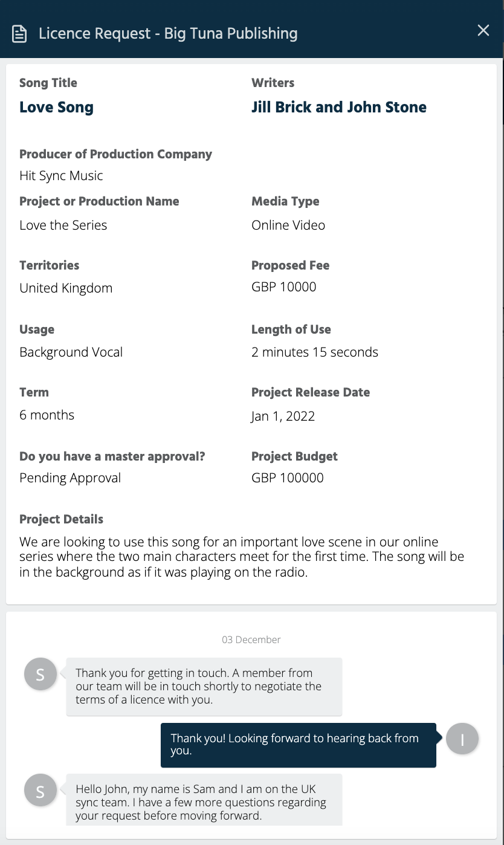Select Sam's introduction message bubble

tap(205, 800)
